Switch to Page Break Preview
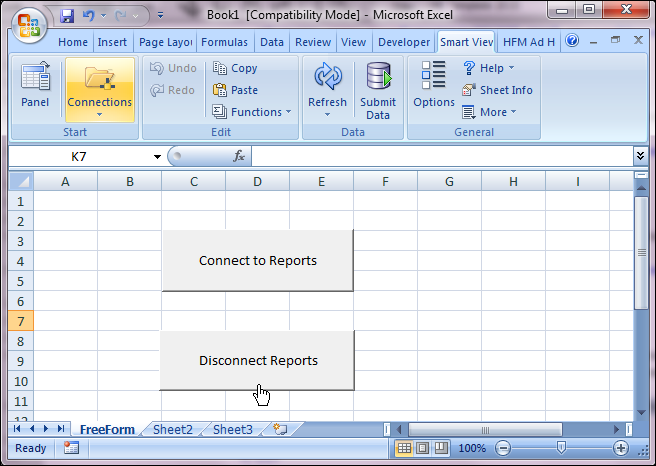 tap(441, 448)
